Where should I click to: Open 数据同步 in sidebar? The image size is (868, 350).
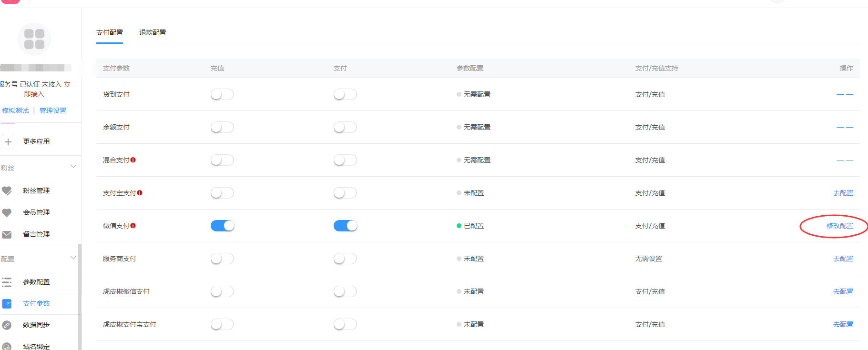click(x=36, y=325)
